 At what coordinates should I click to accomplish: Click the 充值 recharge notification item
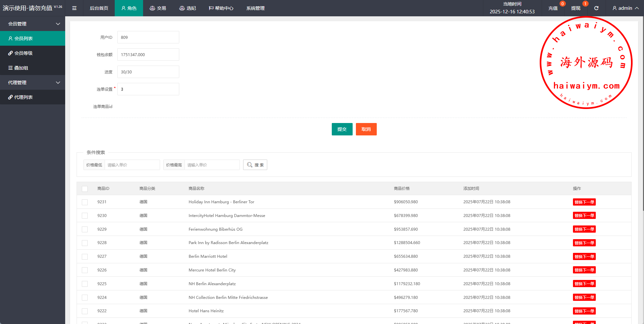[553, 8]
